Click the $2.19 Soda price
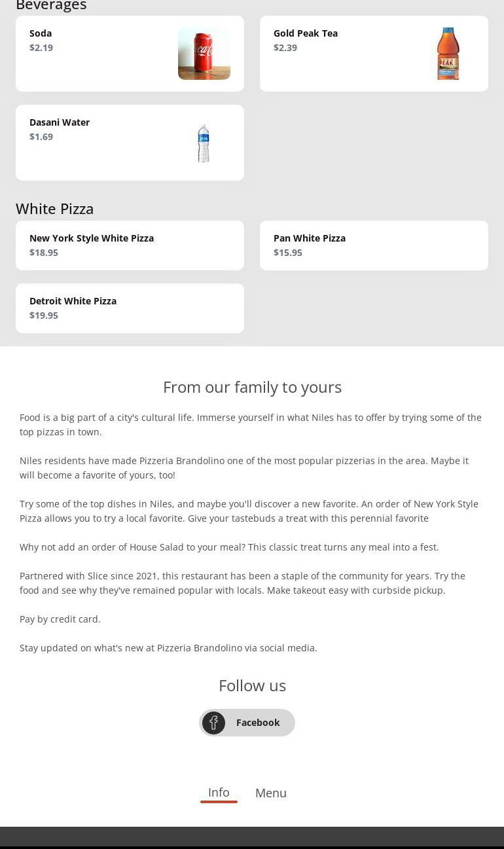Screen dimensions: 504x849 click(41, 48)
